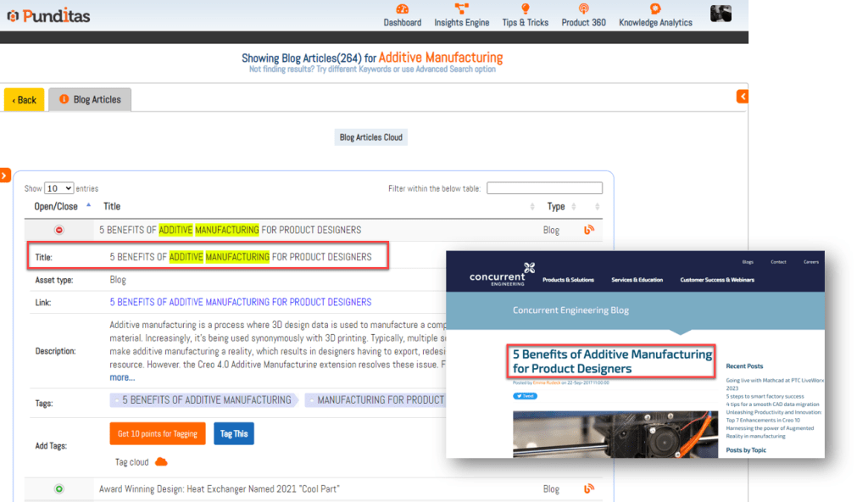Screen dimensions: 868x502
Task: Open the Dashboard icon in top navigation
Action: coord(402,9)
